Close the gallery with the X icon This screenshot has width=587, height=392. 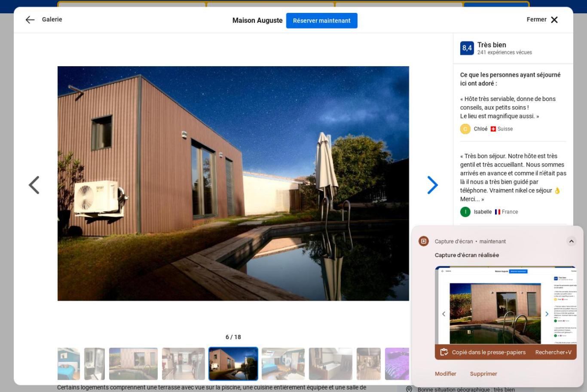pyautogui.click(x=554, y=20)
